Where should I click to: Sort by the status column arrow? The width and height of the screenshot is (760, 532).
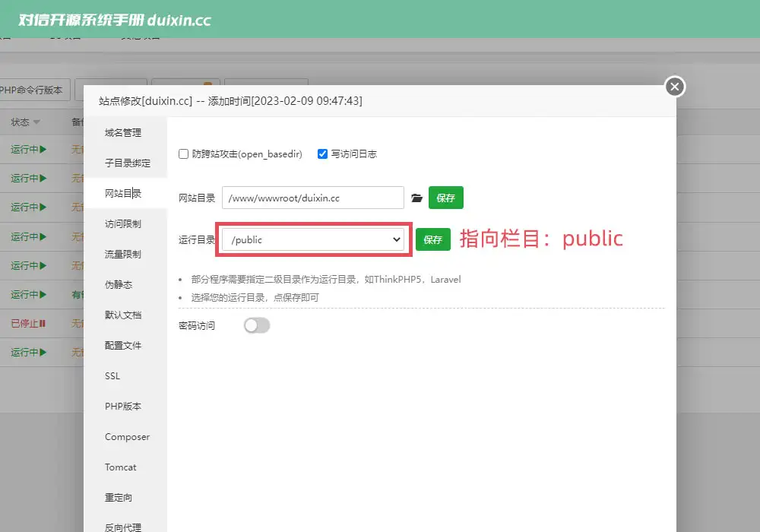point(36,122)
